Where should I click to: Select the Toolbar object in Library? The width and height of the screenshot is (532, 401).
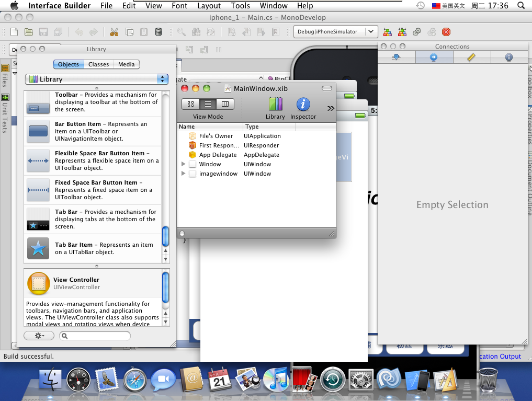tap(93, 102)
